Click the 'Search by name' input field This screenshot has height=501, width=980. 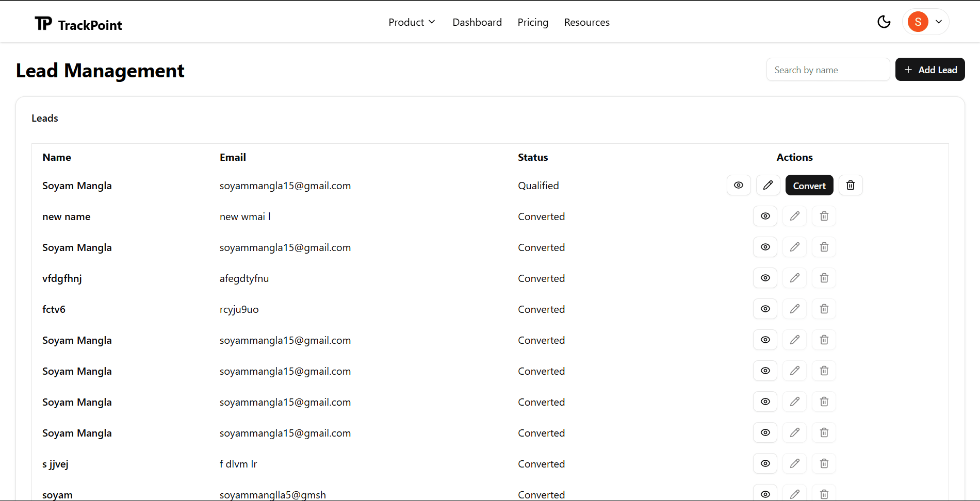point(827,69)
